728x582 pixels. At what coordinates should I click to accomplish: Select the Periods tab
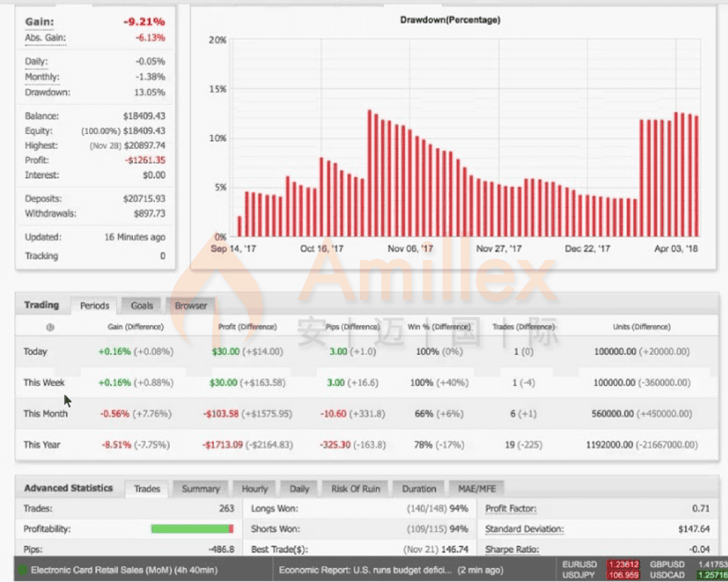click(95, 306)
